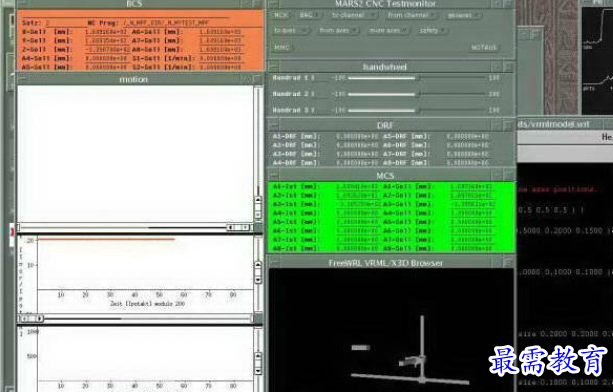Select the A2-Ist [mm] value in MCS

[357, 195]
